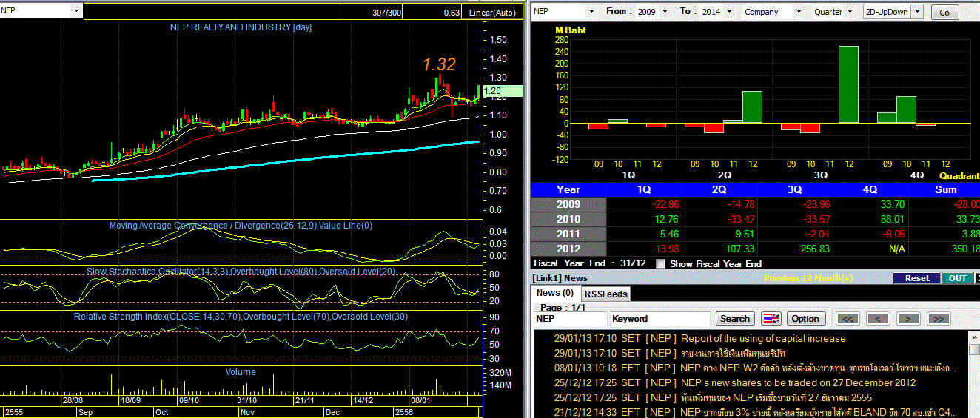
Task: Click the Keyword search field
Action: tap(660, 319)
